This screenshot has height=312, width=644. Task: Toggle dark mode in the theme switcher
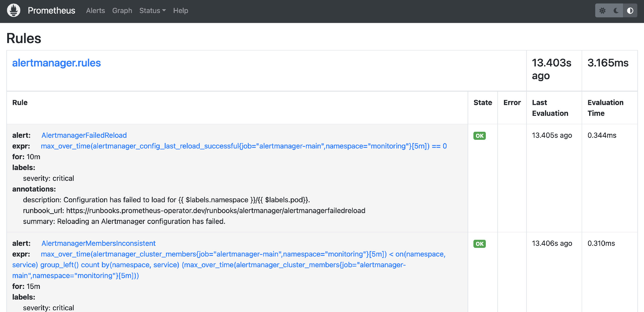(x=616, y=10)
